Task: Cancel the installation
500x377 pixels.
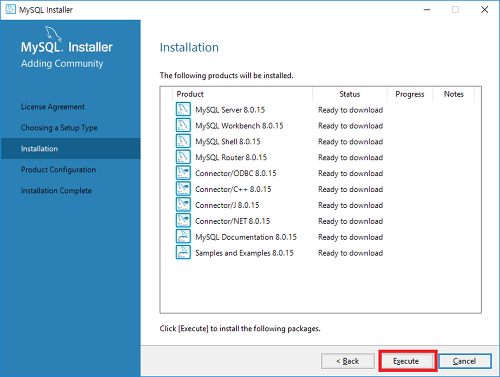Action: [465, 361]
